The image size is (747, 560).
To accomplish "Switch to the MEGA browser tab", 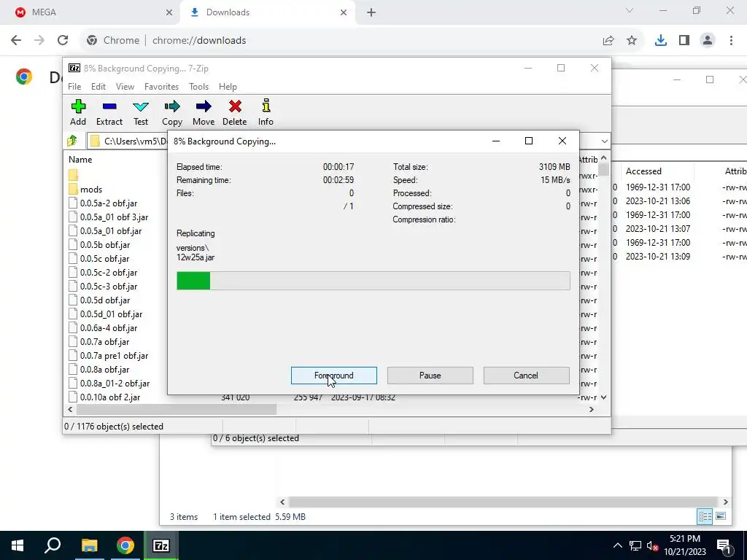I will click(x=90, y=12).
